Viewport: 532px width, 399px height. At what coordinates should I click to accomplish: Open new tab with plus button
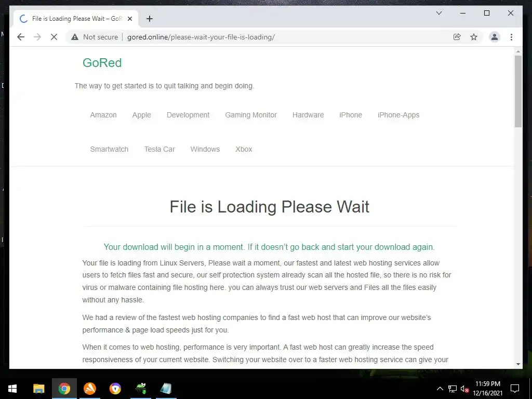point(149,19)
